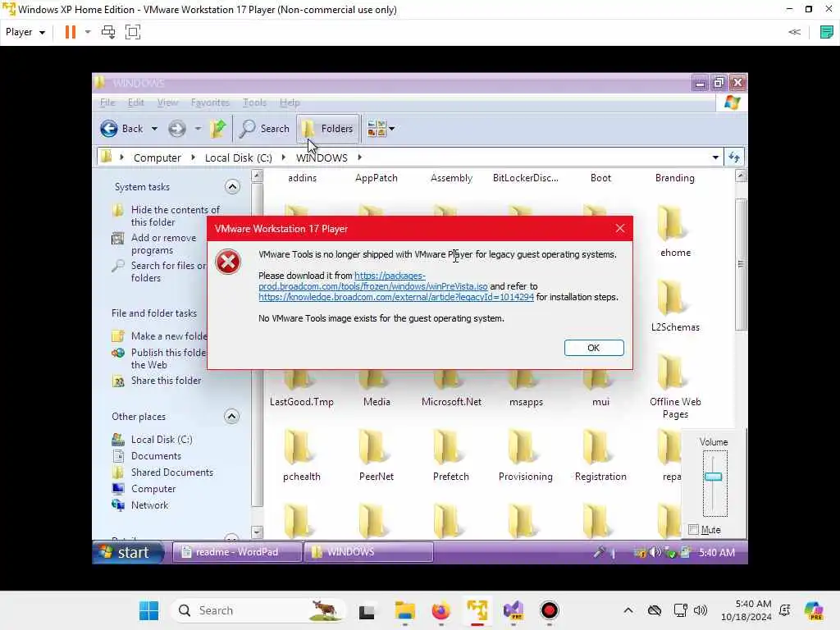This screenshot has width=840, height=630.
Task: Collapse the System tasks section
Action: (x=232, y=186)
